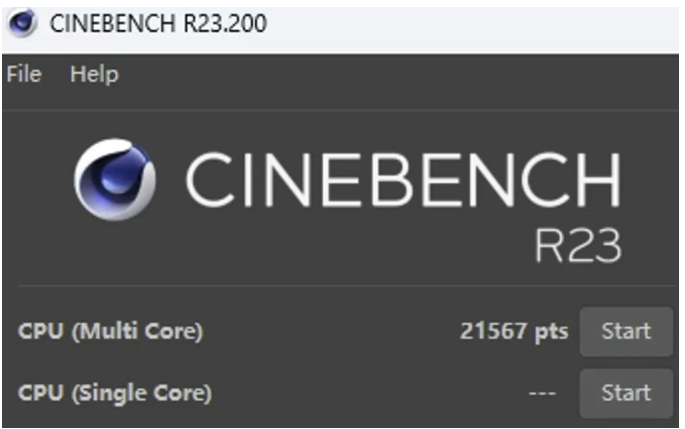Click empty banner area left of the sphere logo
Viewport: 685px width, 429px height.
coord(35,180)
